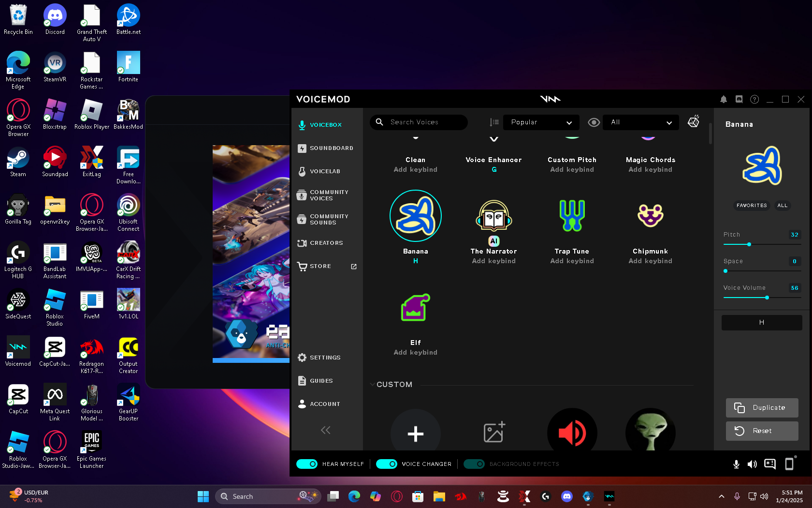
Task: Click the Windows taskbar Search box
Action: pos(268,496)
